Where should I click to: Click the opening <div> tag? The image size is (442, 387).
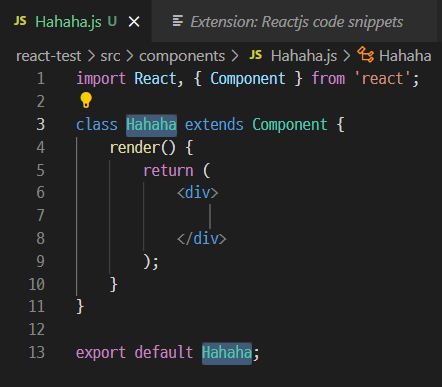(x=198, y=193)
